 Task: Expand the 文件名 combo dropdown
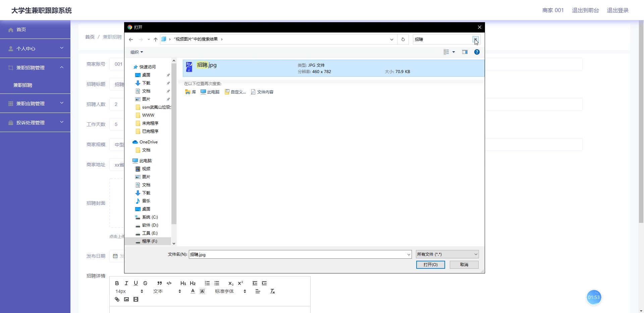click(x=409, y=255)
